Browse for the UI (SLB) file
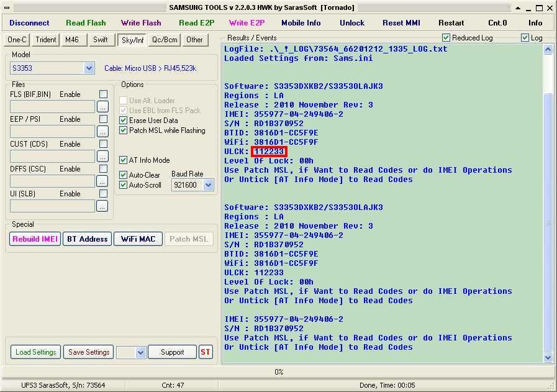 pos(102,206)
